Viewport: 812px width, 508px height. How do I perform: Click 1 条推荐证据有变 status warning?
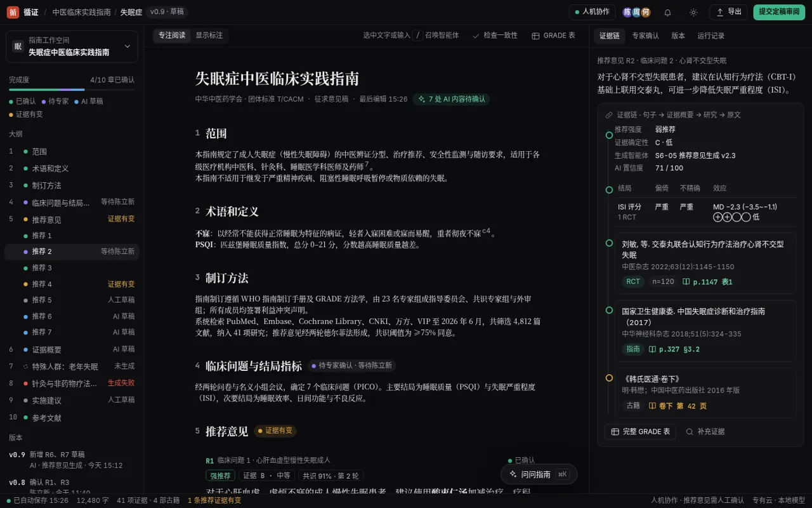(x=214, y=500)
